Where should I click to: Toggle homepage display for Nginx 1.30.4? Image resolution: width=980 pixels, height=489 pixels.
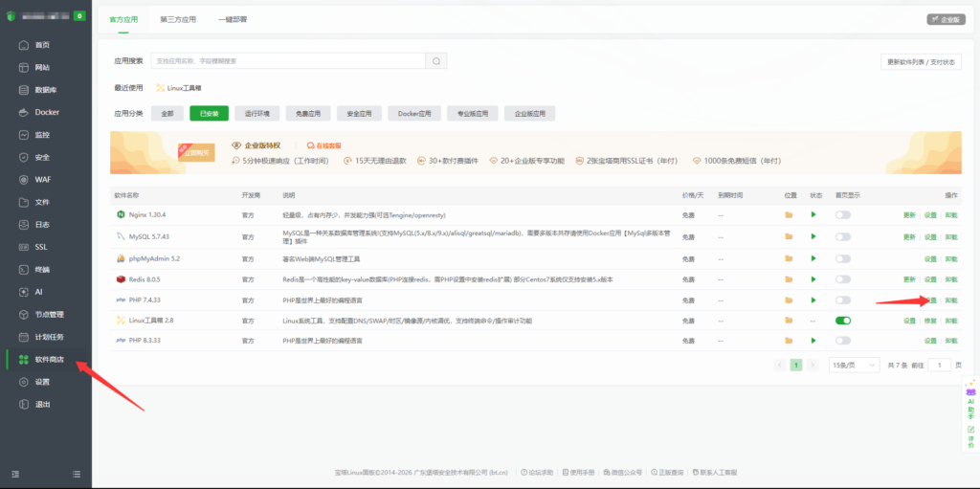tap(843, 214)
